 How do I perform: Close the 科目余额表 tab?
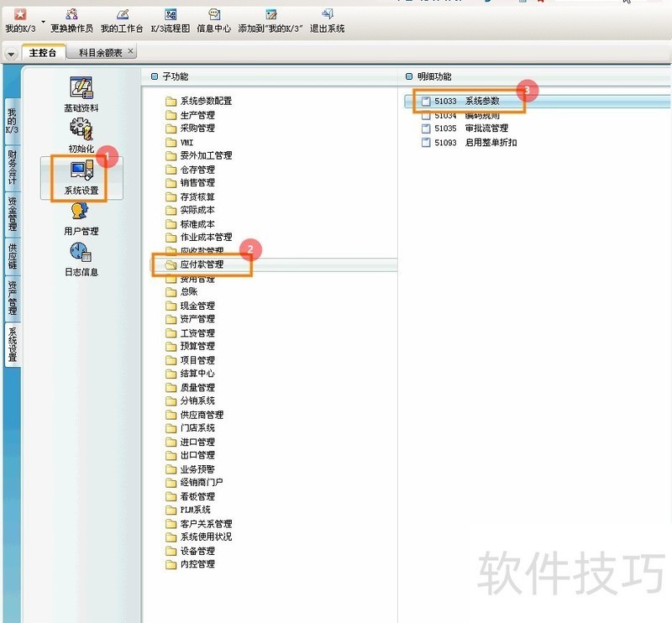coord(131,51)
